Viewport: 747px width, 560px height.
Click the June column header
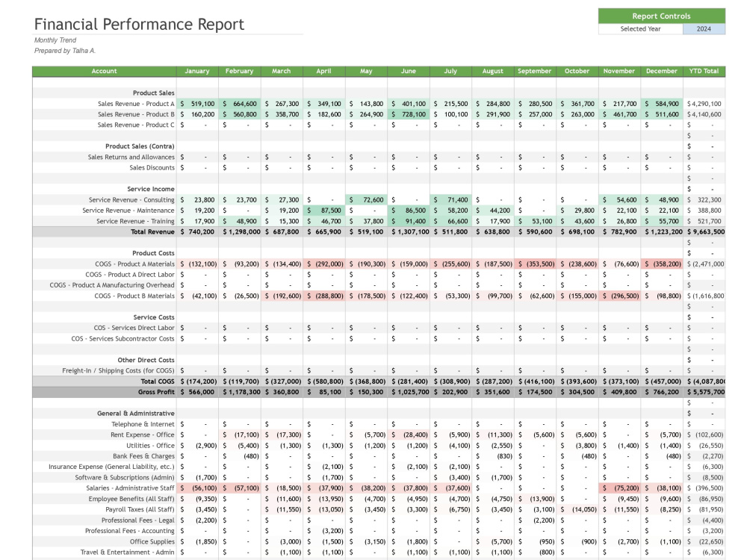coord(409,71)
